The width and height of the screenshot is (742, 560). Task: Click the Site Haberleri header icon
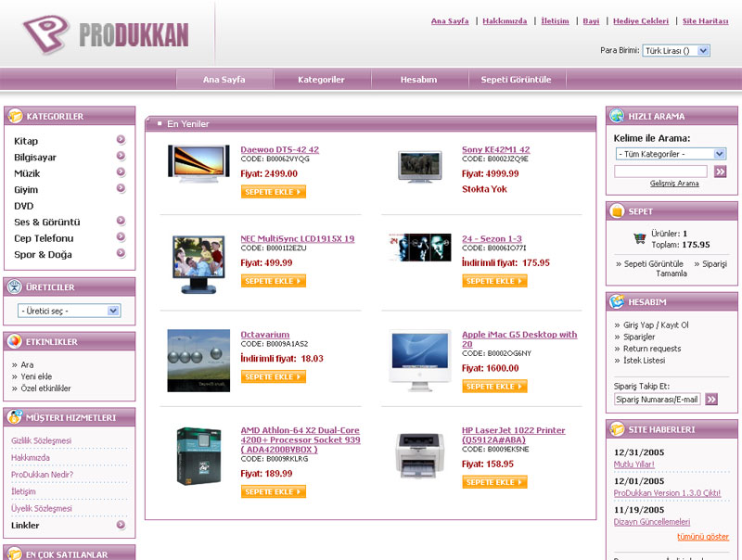point(617,429)
